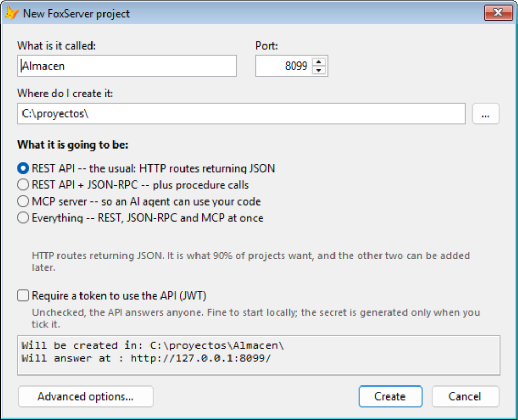Cancel the new project dialog
The width and height of the screenshot is (518, 420).
pos(465,396)
